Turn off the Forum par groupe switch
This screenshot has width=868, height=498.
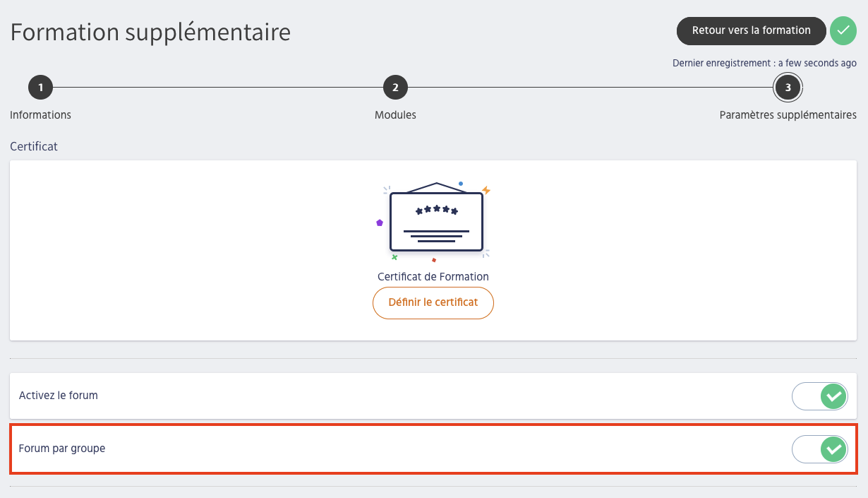point(820,449)
